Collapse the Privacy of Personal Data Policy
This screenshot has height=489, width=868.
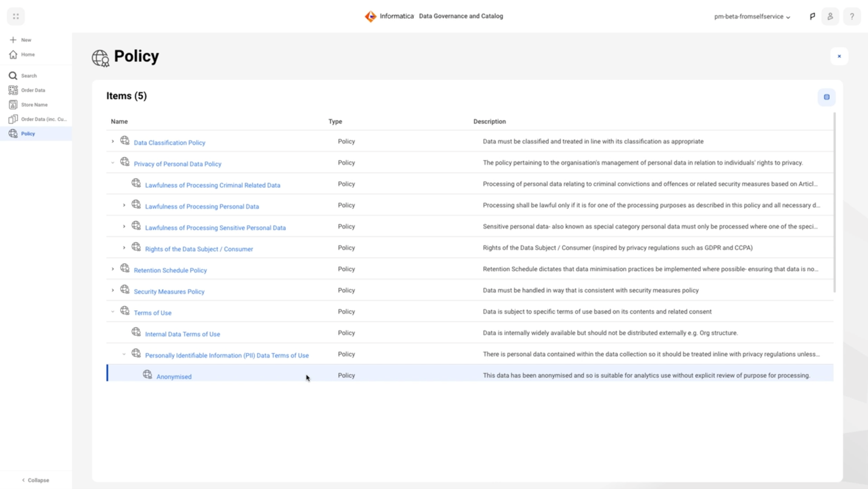[x=113, y=163]
